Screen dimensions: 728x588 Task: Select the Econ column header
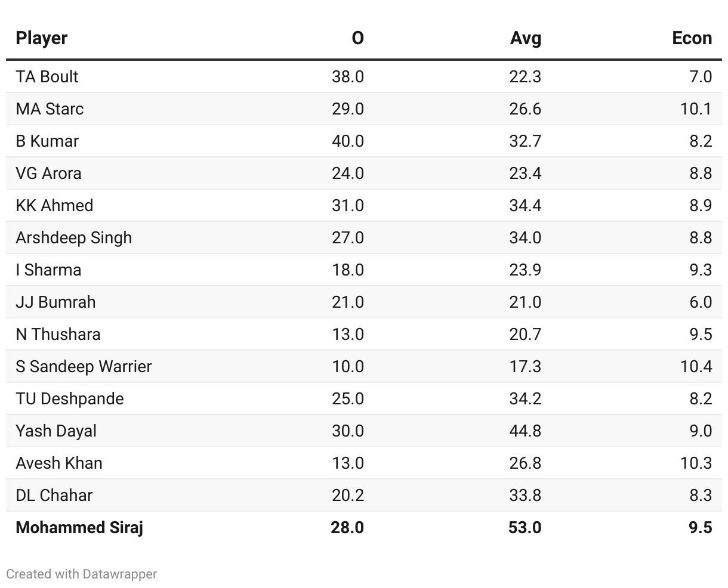click(x=692, y=38)
